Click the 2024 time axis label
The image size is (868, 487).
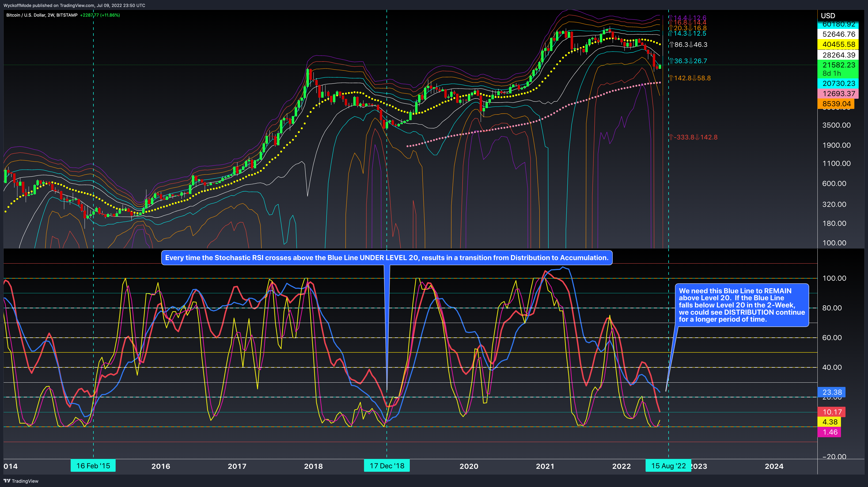(774, 466)
